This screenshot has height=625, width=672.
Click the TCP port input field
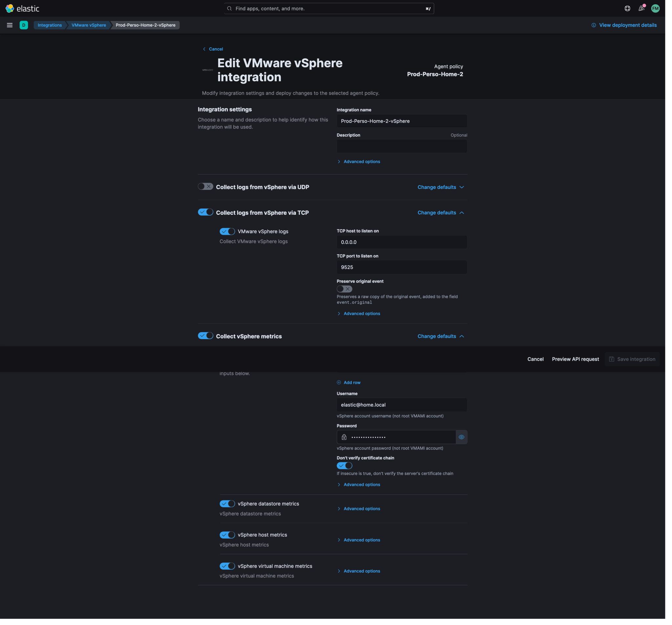click(402, 267)
